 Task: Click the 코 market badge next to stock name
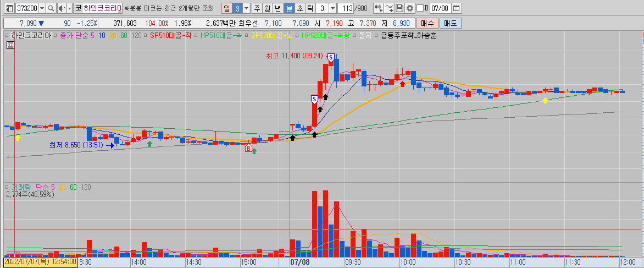(78, 8)
